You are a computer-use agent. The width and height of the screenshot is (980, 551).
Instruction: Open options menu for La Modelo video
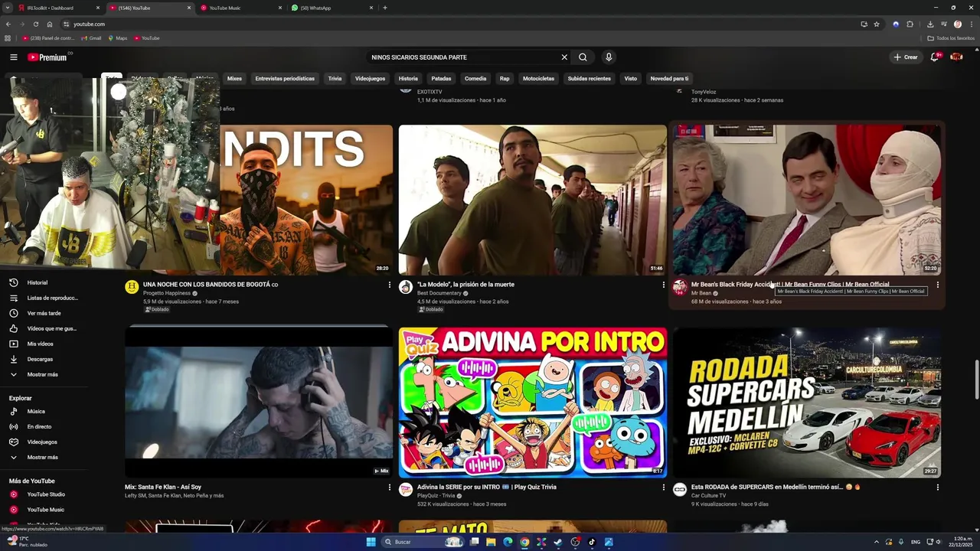point(663,285)
